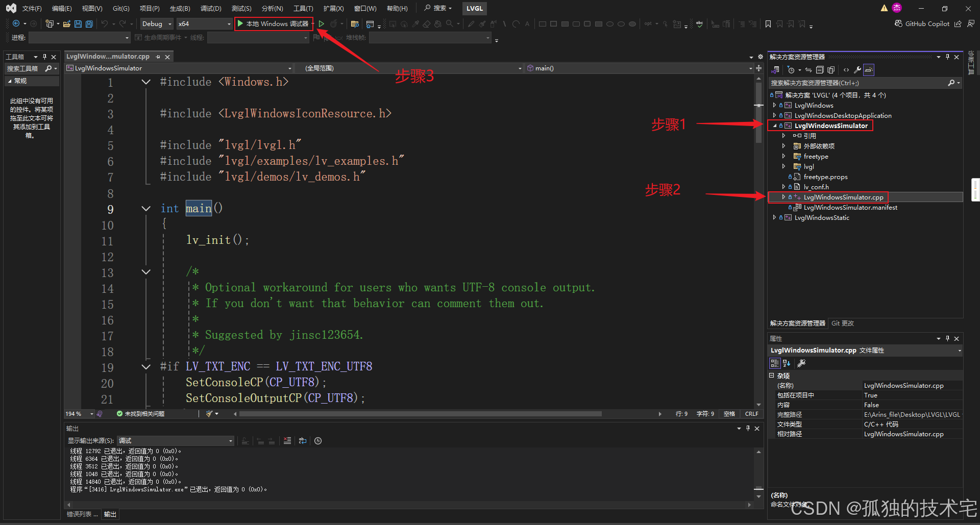Open GitHub Copilot panel
980x525 pixels.
click(922, 23)
